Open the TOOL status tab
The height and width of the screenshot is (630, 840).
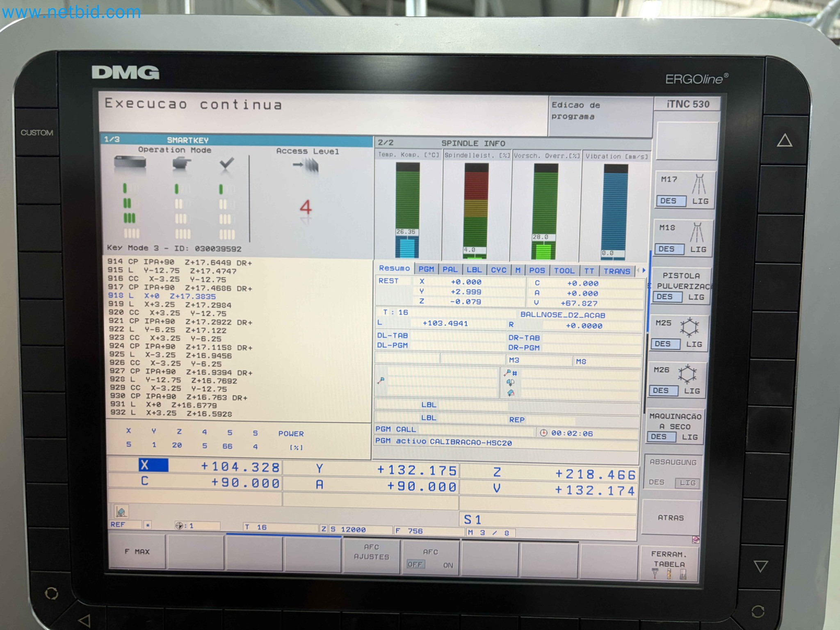click(564, 271)
